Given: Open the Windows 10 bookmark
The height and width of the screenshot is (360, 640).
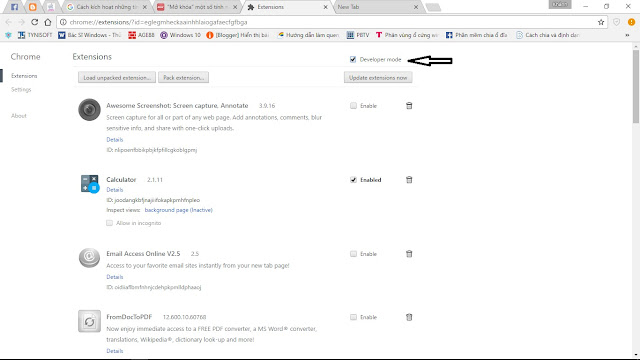Looking at the screenshot, I should (180, 35).
